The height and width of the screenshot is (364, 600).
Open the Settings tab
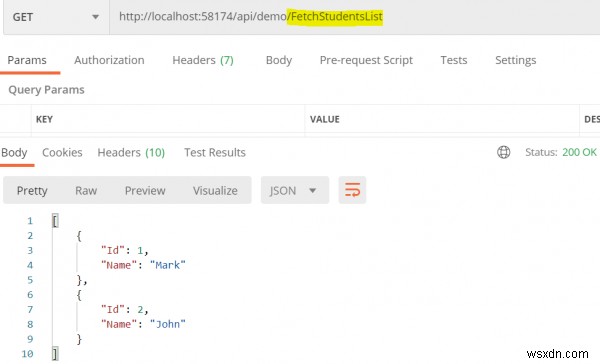[515, 60]
